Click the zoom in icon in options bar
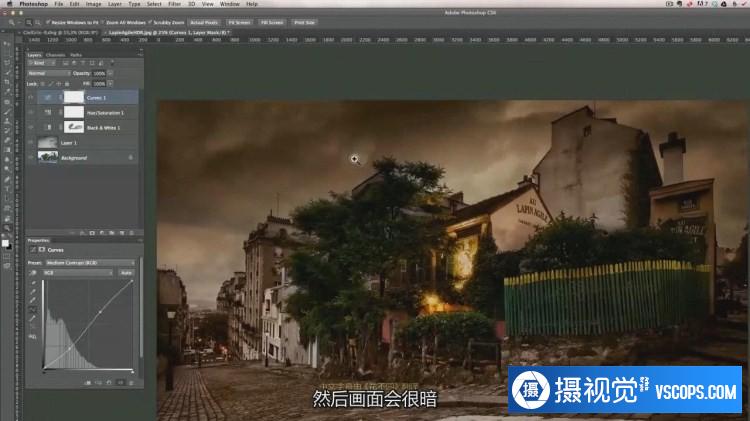This screenshot has width=750, height=421. (x=29, y=22)
